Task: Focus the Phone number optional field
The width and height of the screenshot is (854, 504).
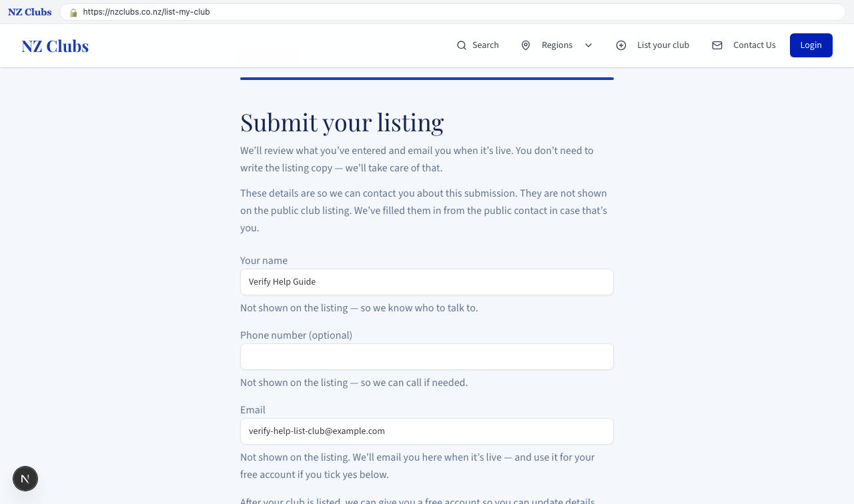Action: coord(427,357)
